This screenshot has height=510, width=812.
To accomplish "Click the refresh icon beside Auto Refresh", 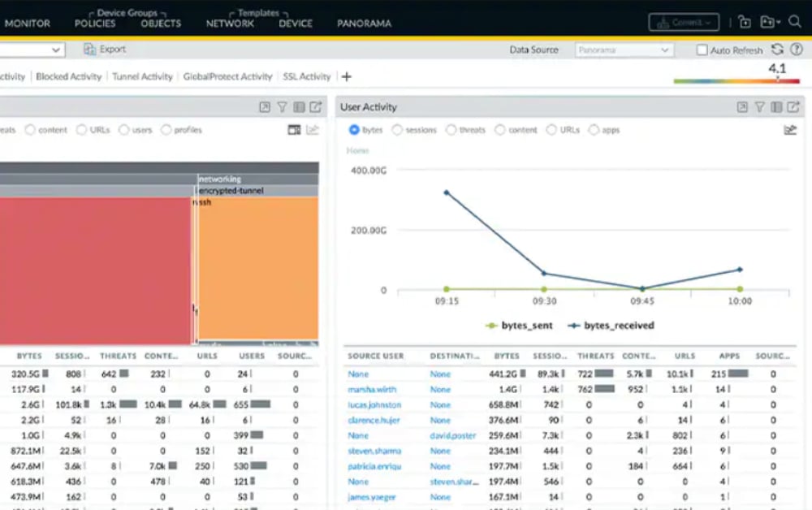I will [778, 50].
